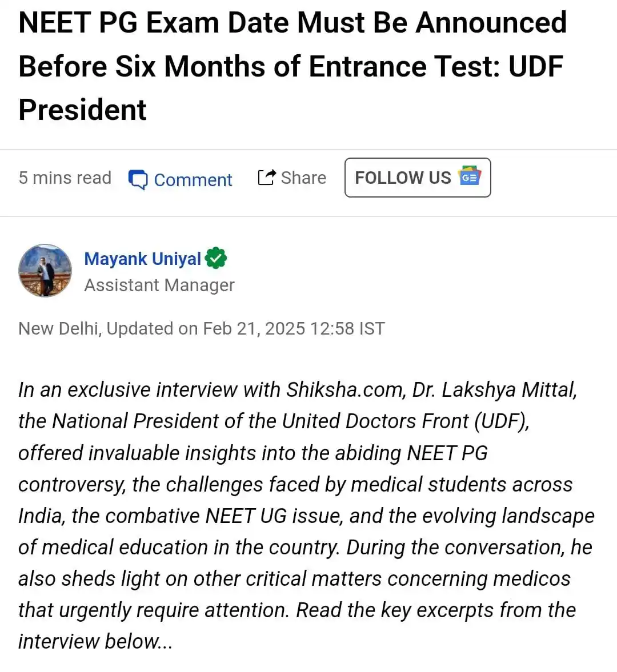This screenshot has height=672, width=617.
Task: Open the Comment link text
Action: point(193,180)
